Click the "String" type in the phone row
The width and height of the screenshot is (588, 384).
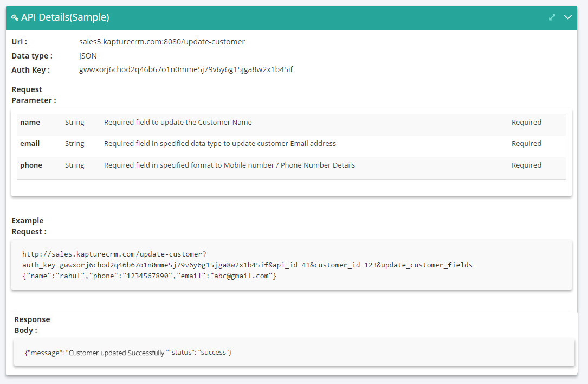coord(75,165)
